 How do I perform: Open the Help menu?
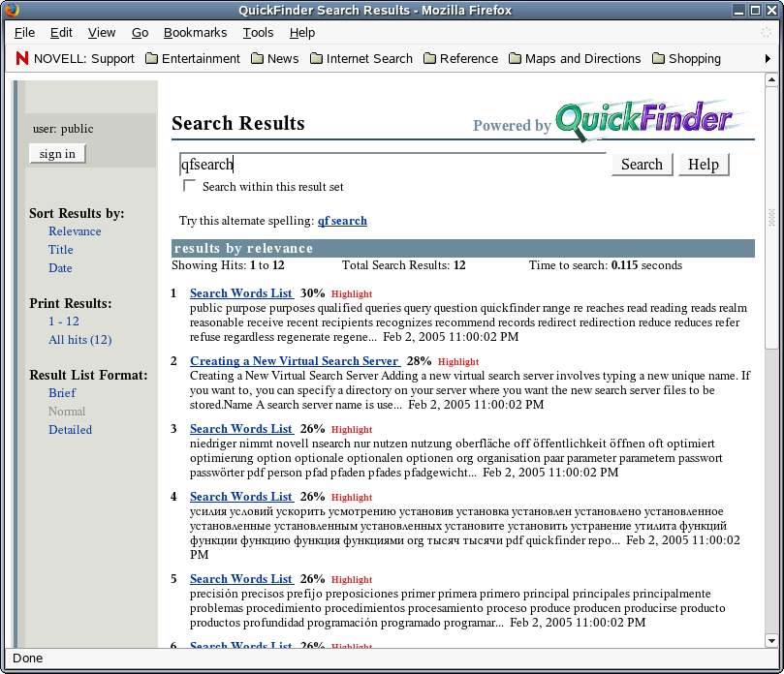click(x=302, y=33)
